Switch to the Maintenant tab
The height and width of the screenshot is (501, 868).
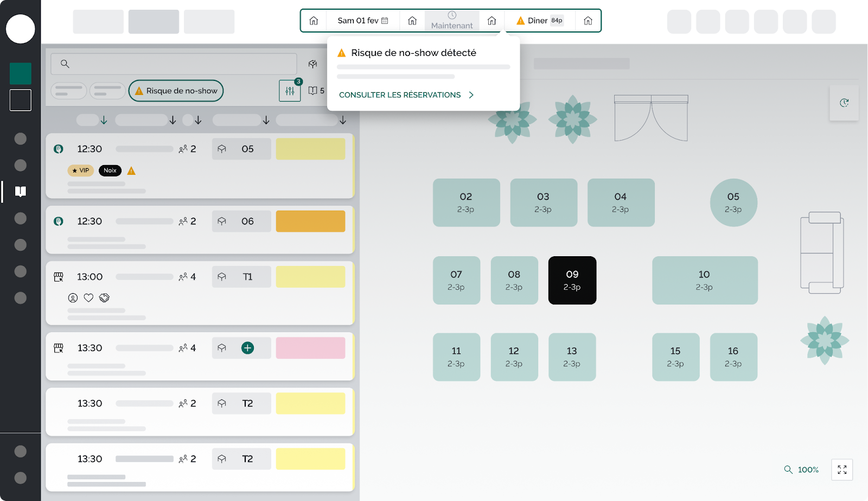(452, 22)
